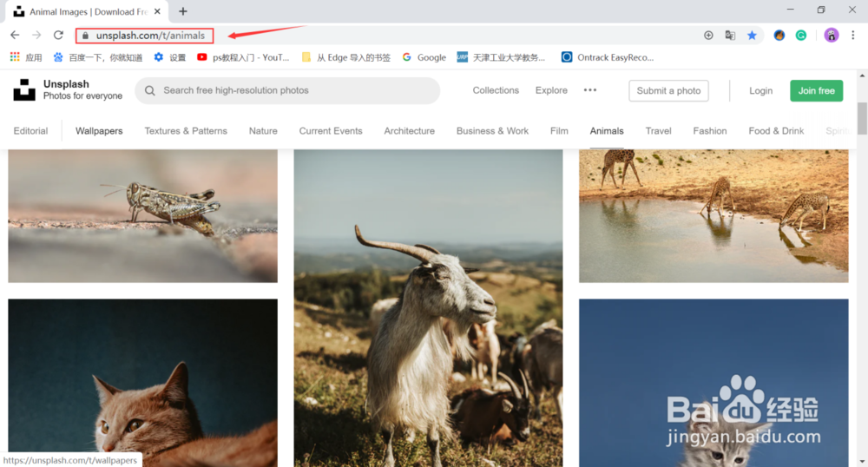Click the Unsplash logo icon
This screenshot has width=868, height=467.
[x=24, y=89]
